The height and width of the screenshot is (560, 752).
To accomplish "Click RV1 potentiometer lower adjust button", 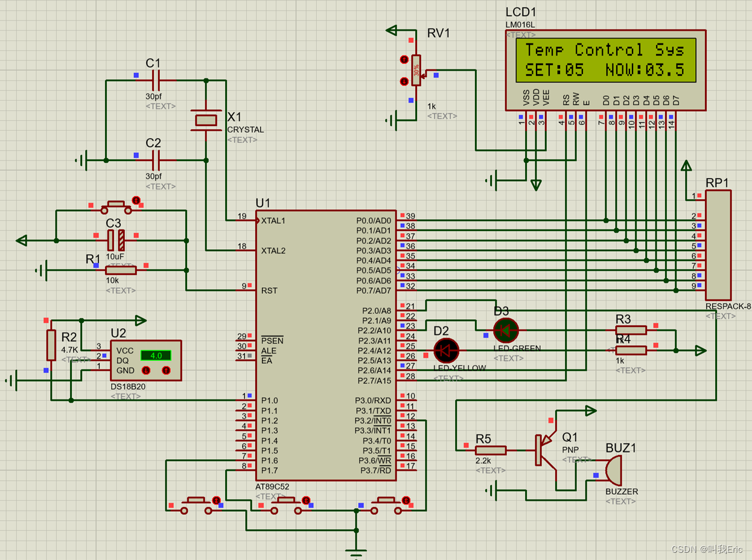I will click(404, 81).
